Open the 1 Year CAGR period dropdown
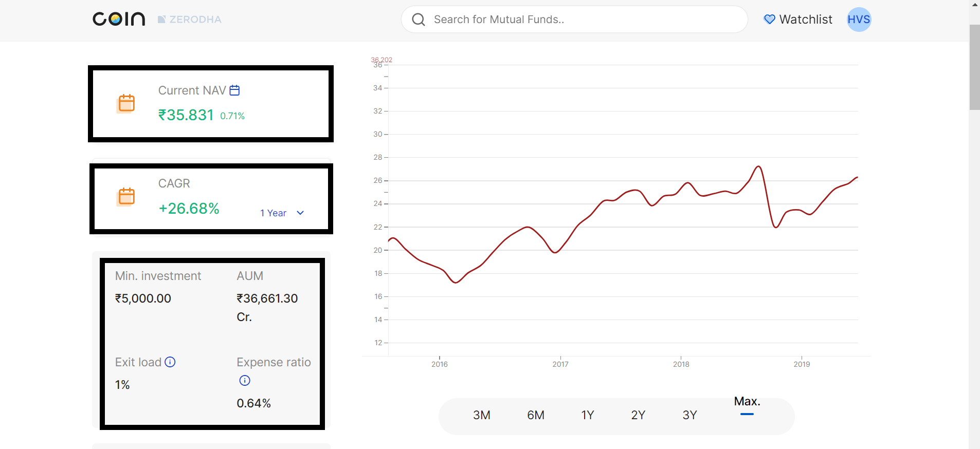 [x=282, y=213]
